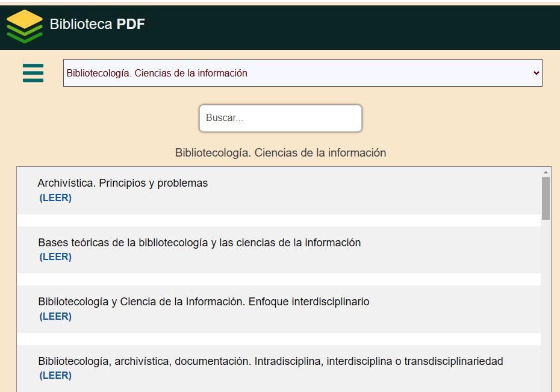Click the Biblioteca PDF site title
The image size is (560, 392).
97,24
